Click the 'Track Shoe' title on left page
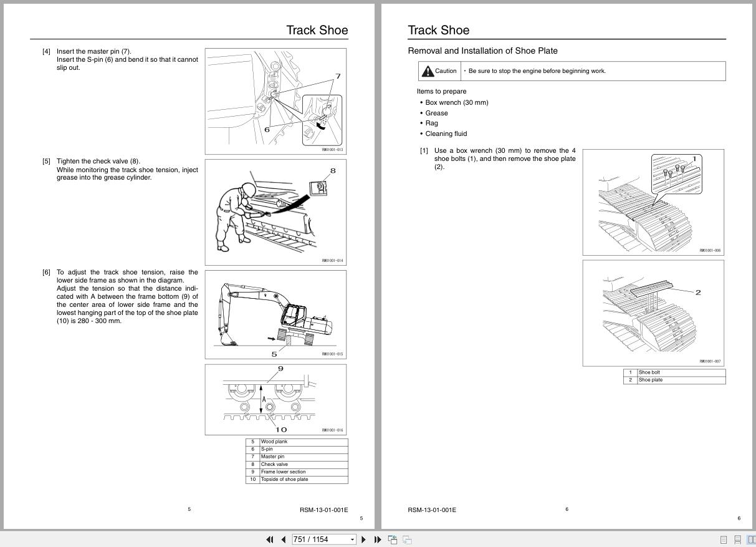This screenshot has width=756, height=547. pos(317,30)
